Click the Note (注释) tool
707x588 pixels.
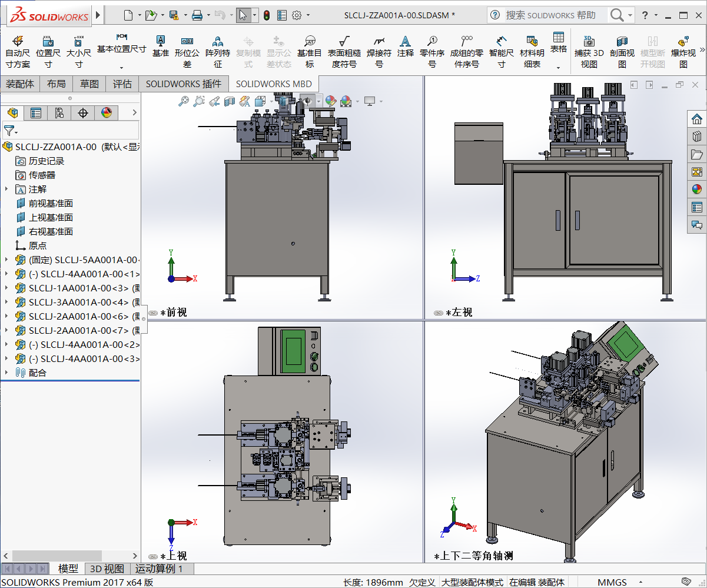405,46
